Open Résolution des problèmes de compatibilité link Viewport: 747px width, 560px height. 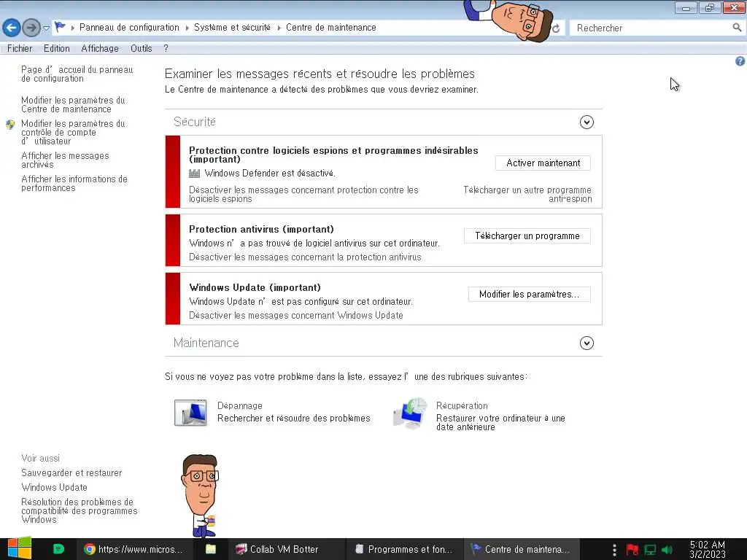[x=79, y=511]
